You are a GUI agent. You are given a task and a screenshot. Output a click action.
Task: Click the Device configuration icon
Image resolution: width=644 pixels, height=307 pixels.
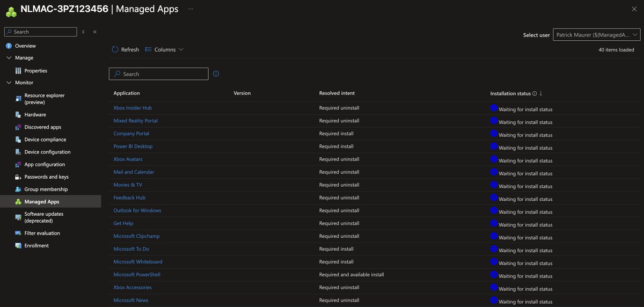tap(18, 152)
